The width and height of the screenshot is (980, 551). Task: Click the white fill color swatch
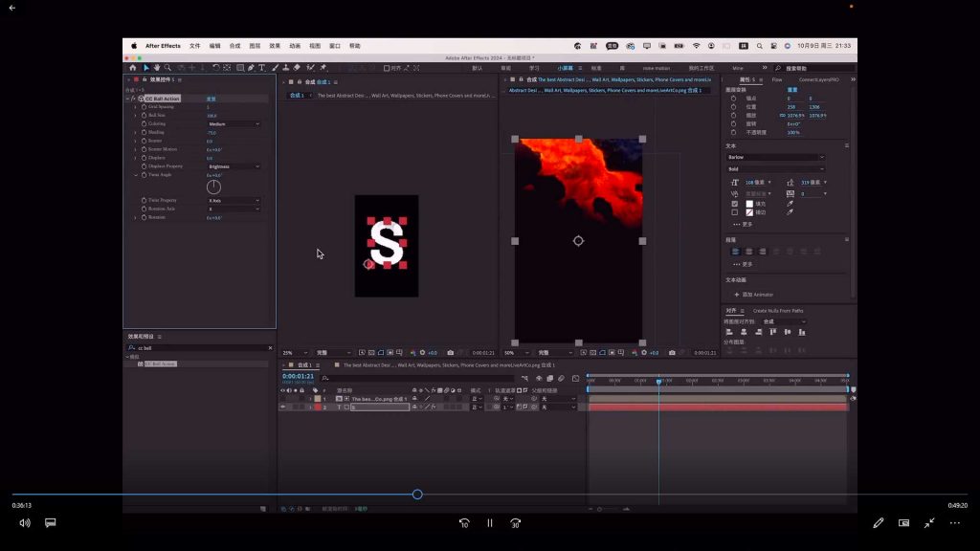click(749, 204)
